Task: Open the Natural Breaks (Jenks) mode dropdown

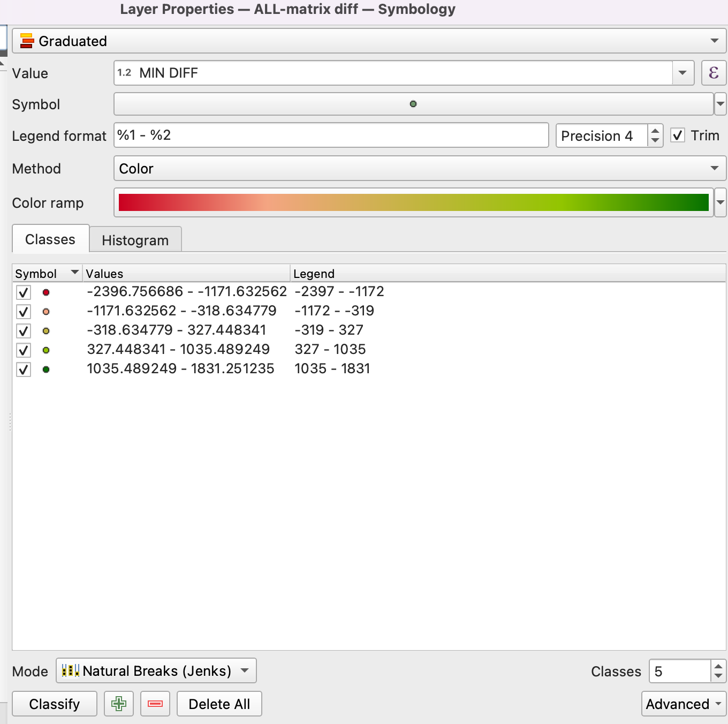Action: 156,670
